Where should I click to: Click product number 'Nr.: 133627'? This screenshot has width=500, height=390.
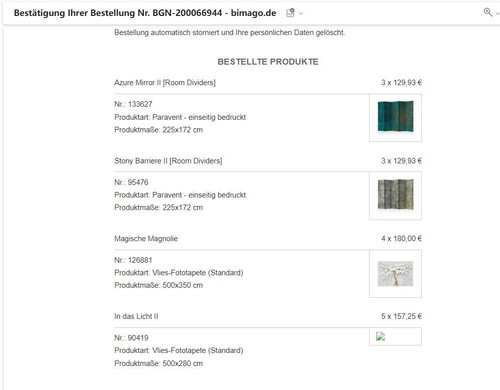[133, 104]
